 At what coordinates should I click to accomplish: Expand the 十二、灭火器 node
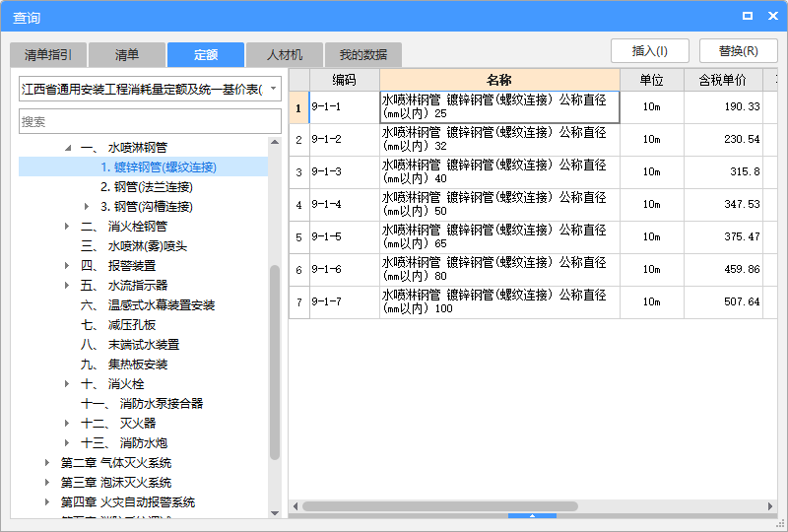67,424
